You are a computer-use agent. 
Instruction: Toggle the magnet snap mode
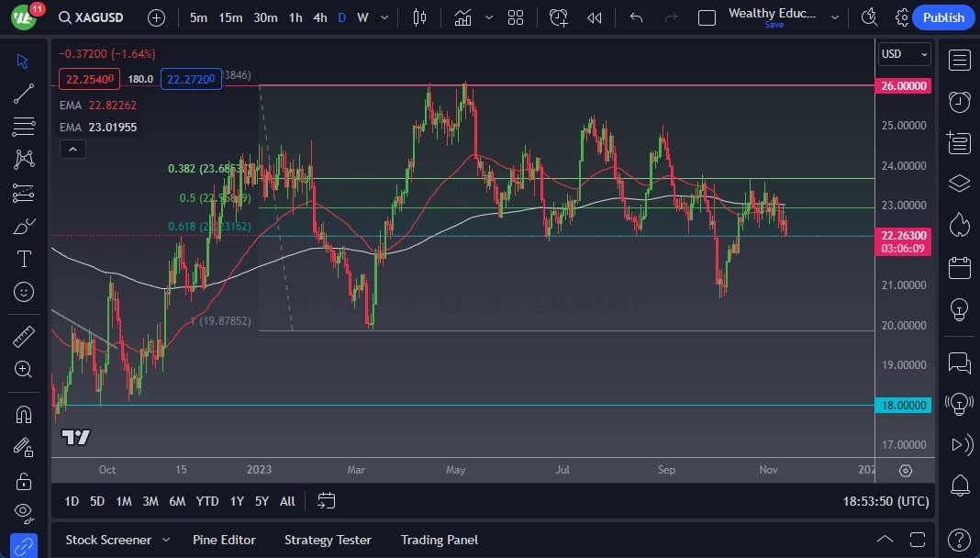point(24,414)
